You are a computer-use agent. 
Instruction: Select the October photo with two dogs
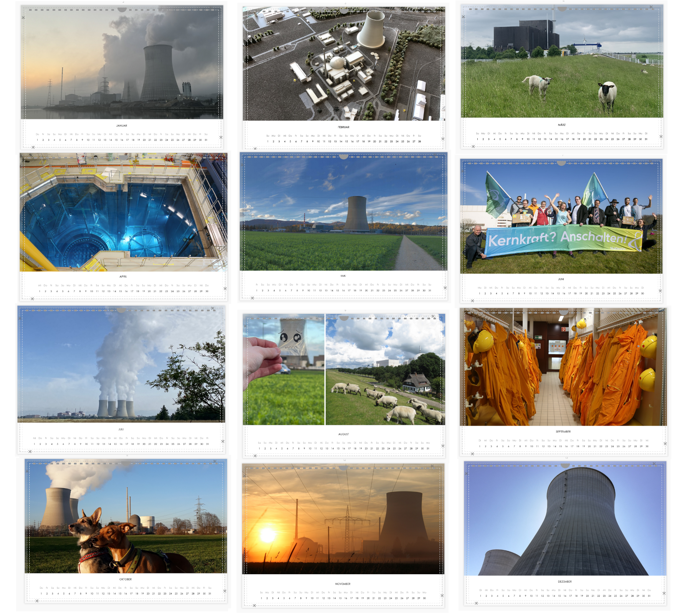pyautogui.click(x=126, y=517)
